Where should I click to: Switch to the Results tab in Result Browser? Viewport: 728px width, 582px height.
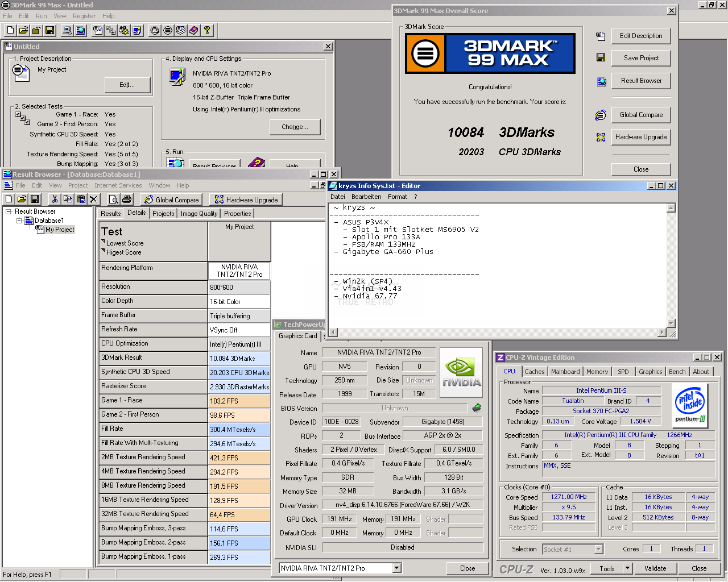pos(110,214)
